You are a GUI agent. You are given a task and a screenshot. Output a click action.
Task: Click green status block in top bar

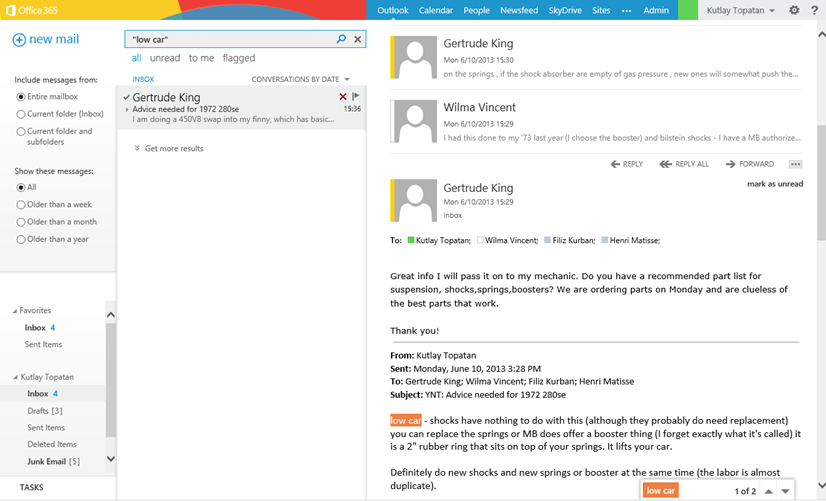pos(688,10)
